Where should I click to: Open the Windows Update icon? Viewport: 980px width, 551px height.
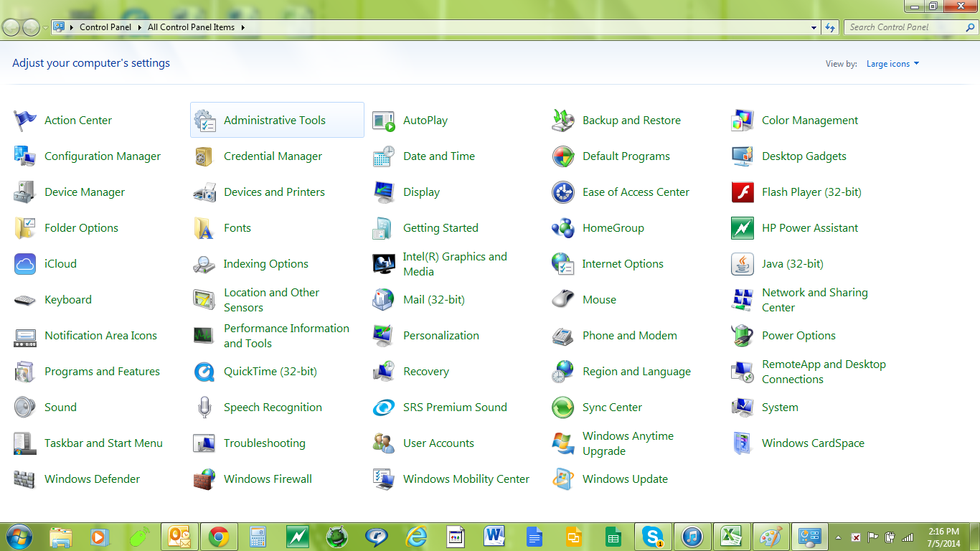pos(563,479)
